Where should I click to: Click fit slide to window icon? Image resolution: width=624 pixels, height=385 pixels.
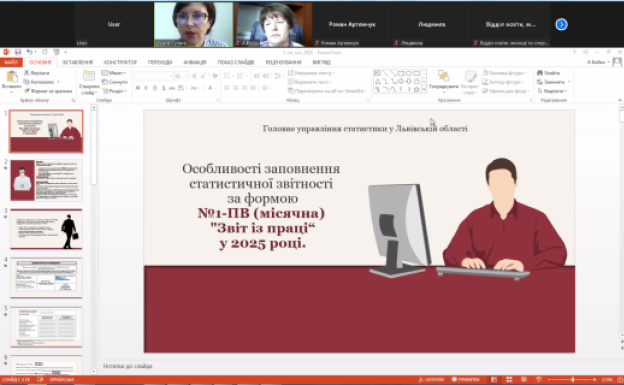[620, 379]
